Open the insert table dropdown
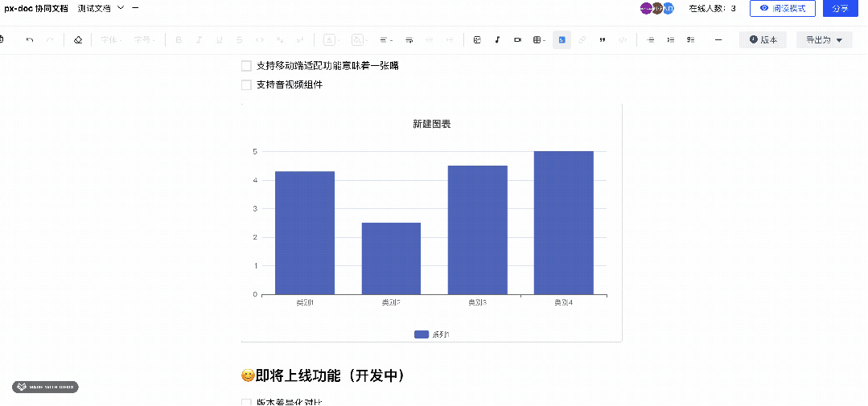Screen dimensions: 868x406 [539, 40]
